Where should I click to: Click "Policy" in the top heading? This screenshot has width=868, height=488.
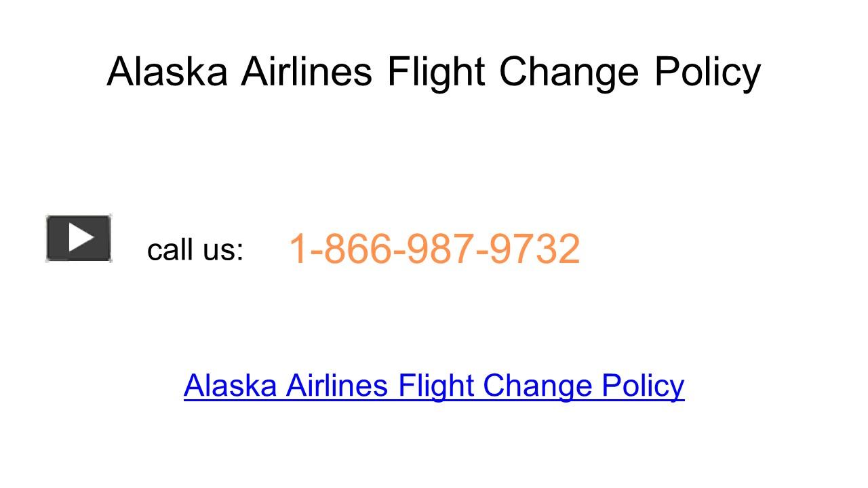(x=707, y=72)
